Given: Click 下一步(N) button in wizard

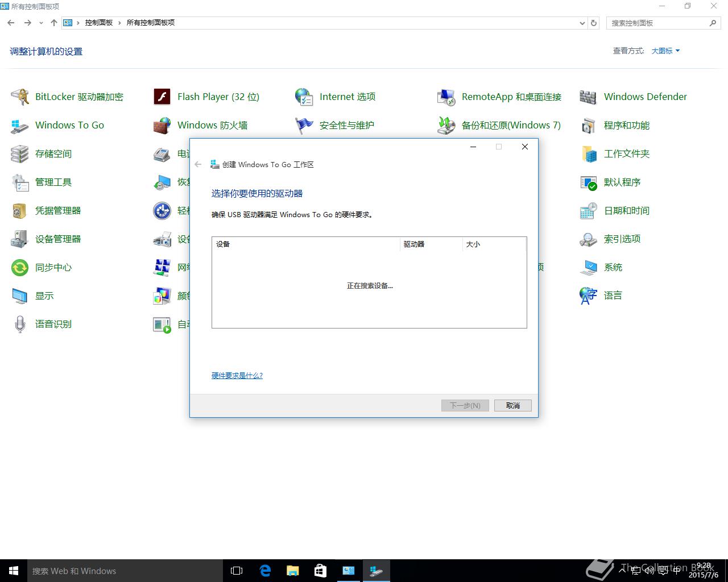Looking at the screenshot, I should [465, 405].
